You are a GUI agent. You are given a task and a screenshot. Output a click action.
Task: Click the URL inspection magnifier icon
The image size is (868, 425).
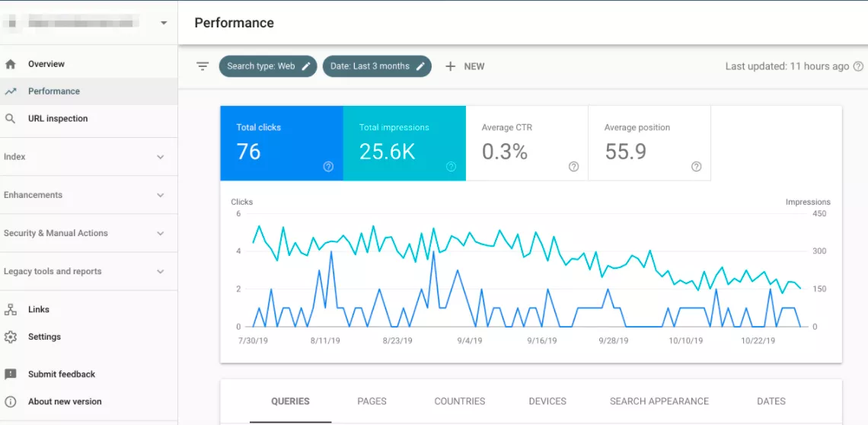tap(10, 119)
